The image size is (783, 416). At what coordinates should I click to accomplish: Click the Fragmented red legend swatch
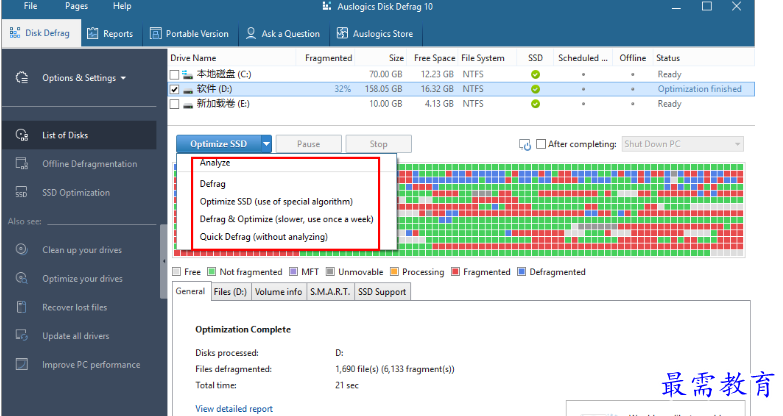tap(455, 272)
